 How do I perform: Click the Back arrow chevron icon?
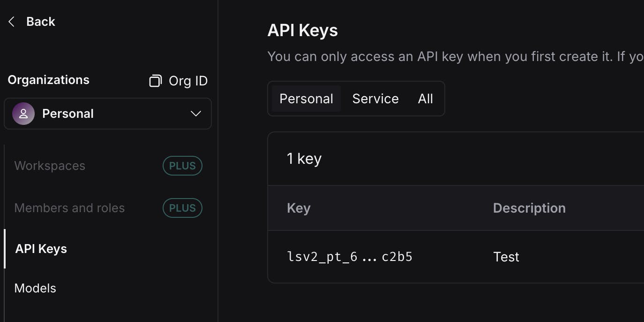pos(12,22)
